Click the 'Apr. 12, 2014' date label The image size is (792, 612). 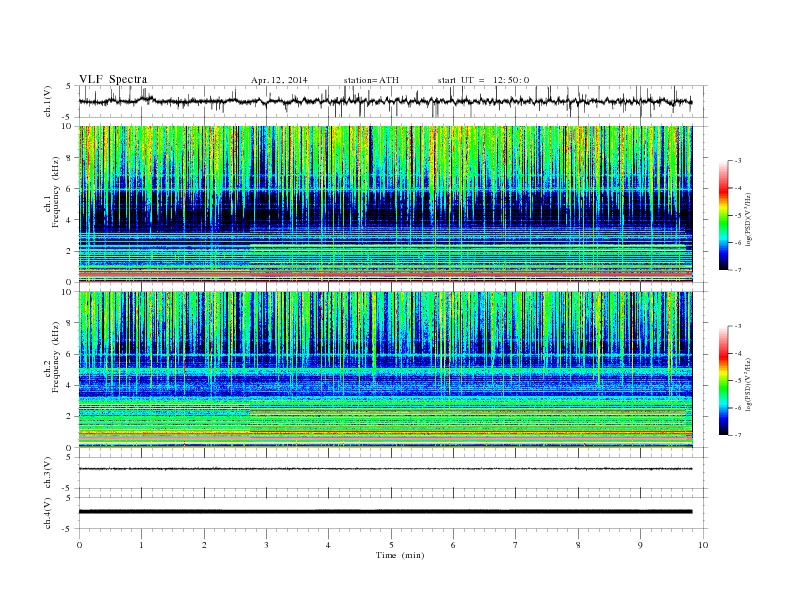click(279, 80)
